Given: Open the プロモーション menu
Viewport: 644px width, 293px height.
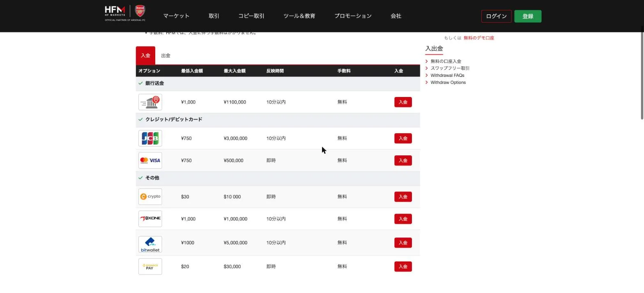Looking at the screenshot, I should click(353, 16).
